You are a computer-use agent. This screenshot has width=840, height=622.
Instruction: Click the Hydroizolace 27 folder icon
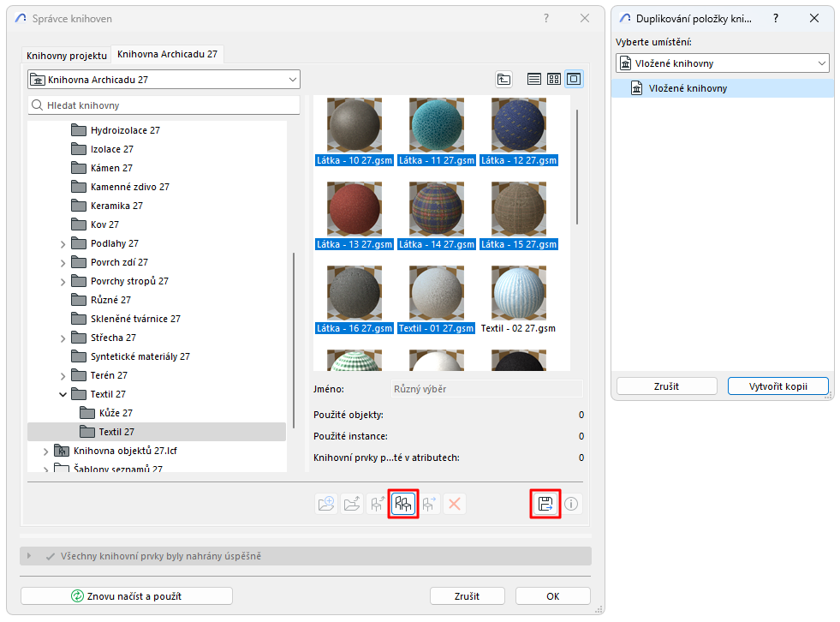click(x=79, y=130)
